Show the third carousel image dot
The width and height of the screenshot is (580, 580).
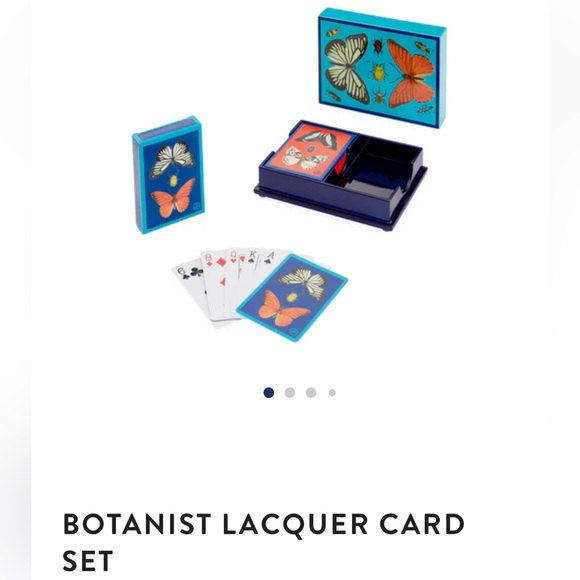[x=311, y=392]
